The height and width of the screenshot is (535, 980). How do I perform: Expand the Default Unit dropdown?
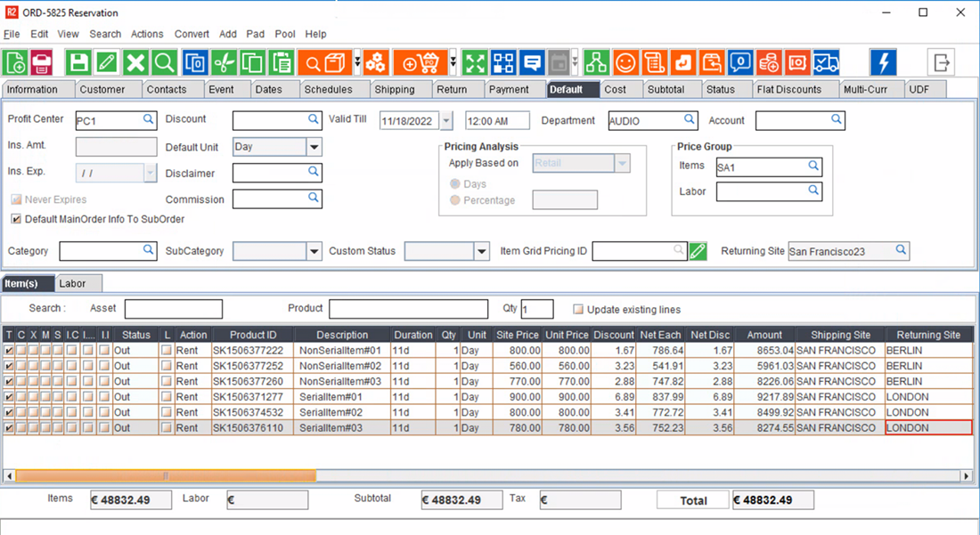(x=314, y=147)
